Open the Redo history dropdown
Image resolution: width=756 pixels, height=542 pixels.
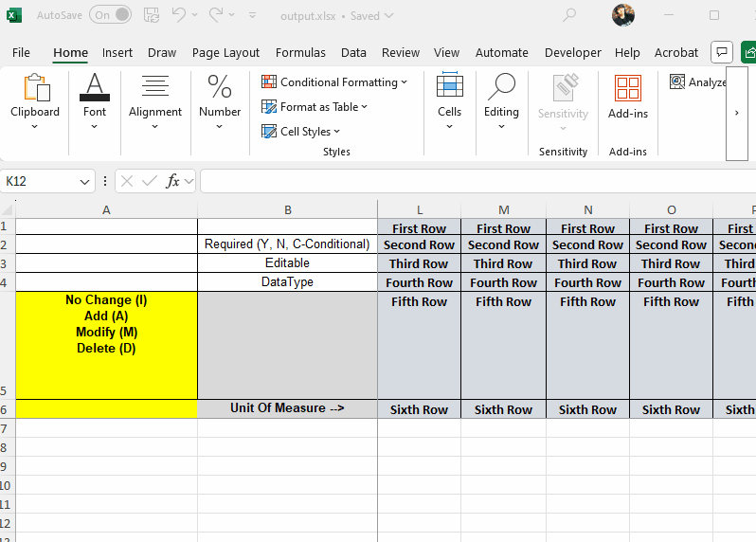pyautogui.click(x=232, y=15)
